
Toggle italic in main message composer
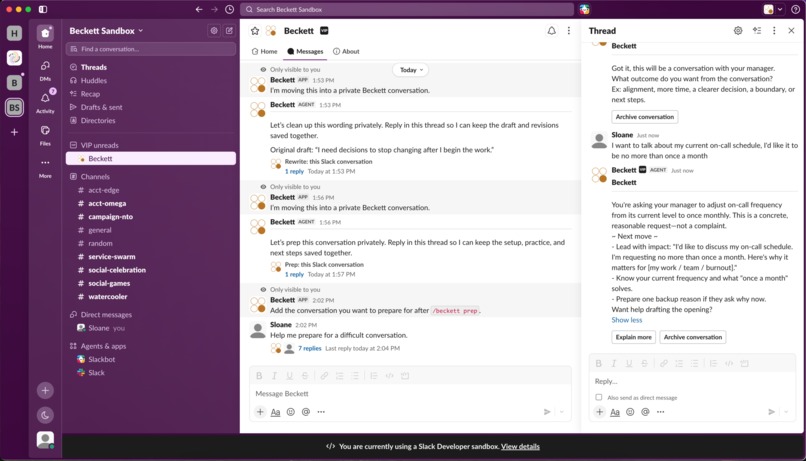pyautogui.click(x=274, y=376)
